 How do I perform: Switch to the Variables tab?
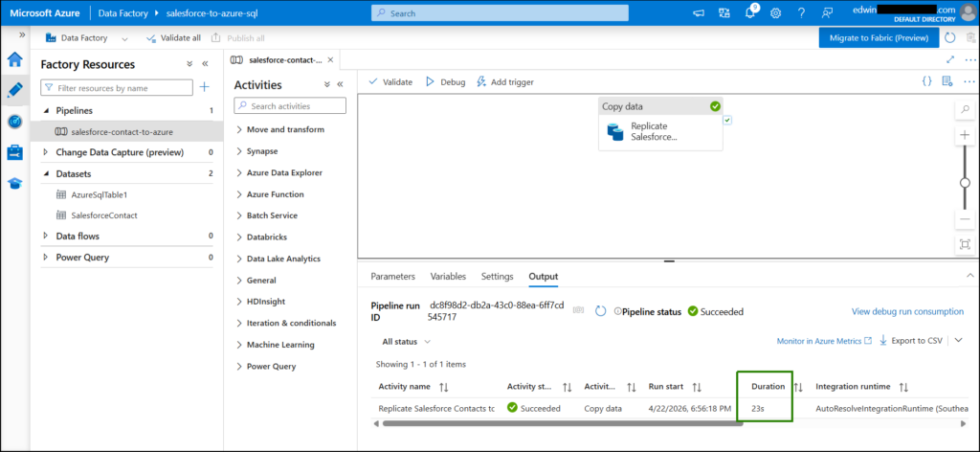448,277
